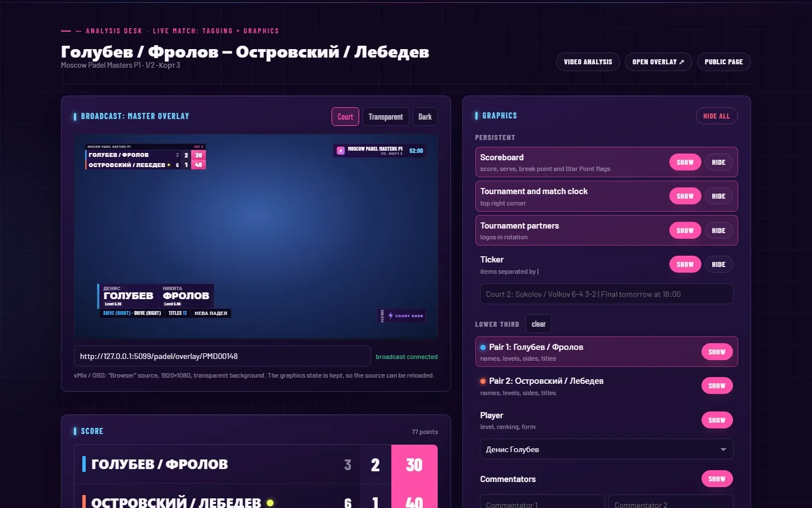Click the tournament logo icon in overlay preview
This screenshot has height=508, width=812.
pos(341,151)
